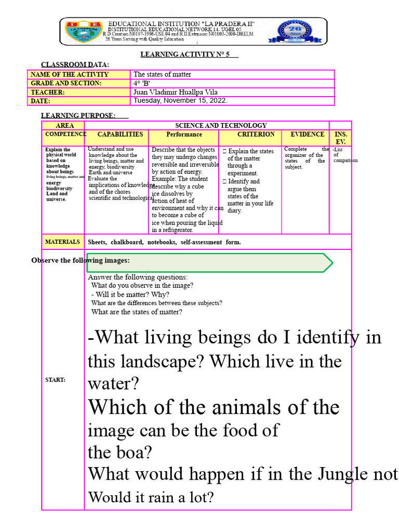Click the date 'Tuesday, November 15, 2022.'
399x532 pixels.
coord(180,100)
